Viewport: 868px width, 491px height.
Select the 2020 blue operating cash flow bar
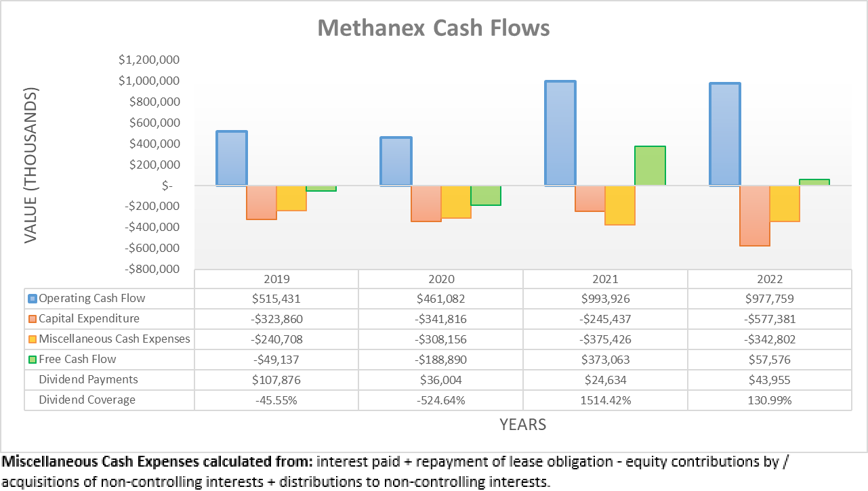(396, 161)
